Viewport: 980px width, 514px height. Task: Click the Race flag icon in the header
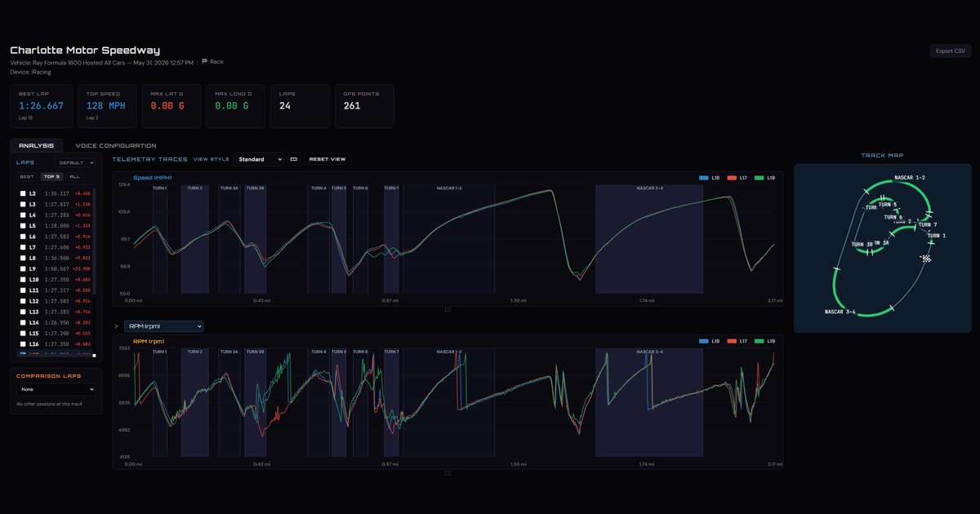[204, 62]
